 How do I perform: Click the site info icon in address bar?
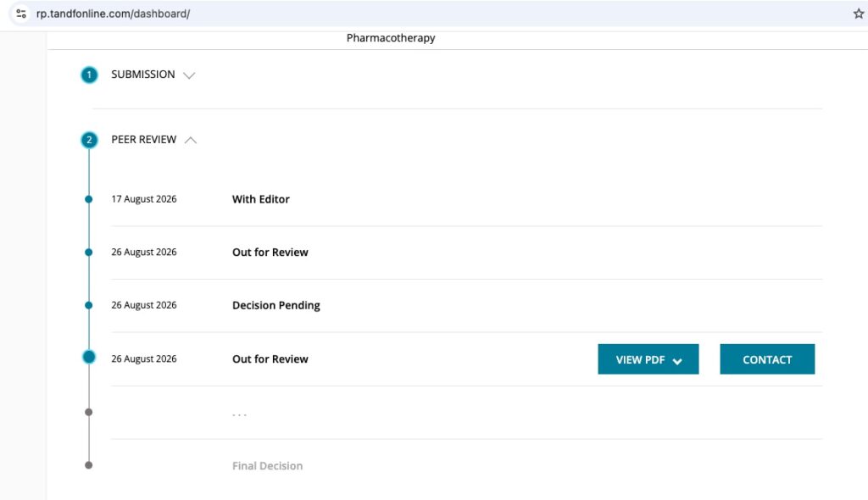point(21,14)
